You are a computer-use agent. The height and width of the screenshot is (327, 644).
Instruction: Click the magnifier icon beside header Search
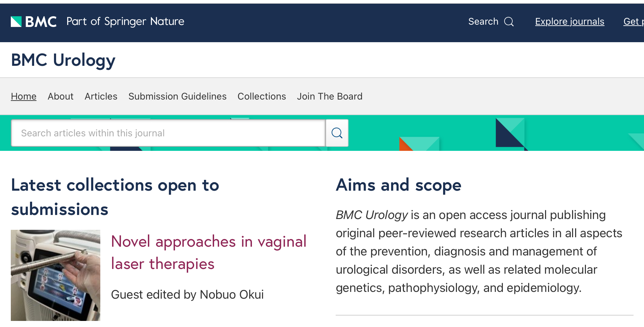pos(509,22)
